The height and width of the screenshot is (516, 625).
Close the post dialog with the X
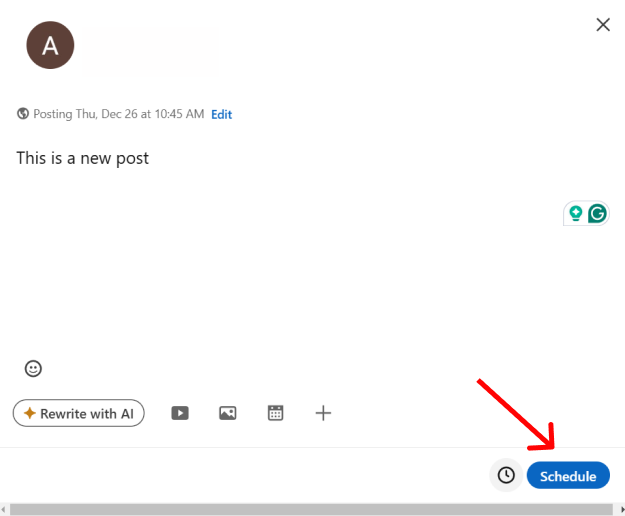pyautogui.click(x=603, y=25)
